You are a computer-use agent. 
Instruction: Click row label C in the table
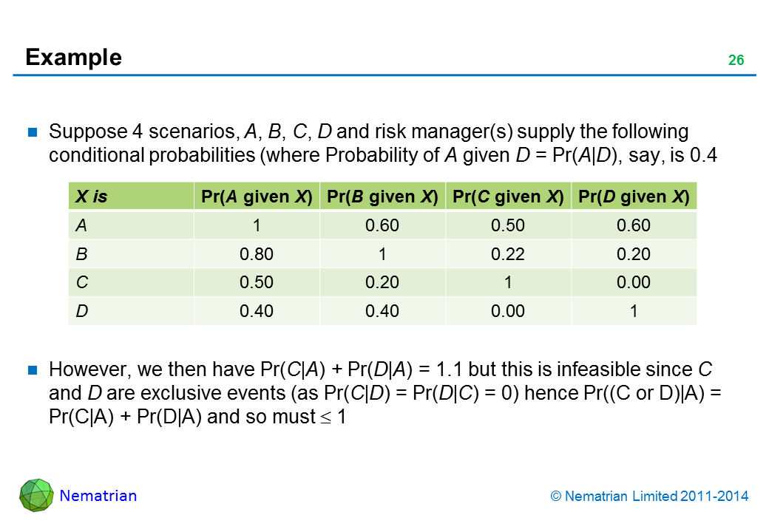coord(81,282)
